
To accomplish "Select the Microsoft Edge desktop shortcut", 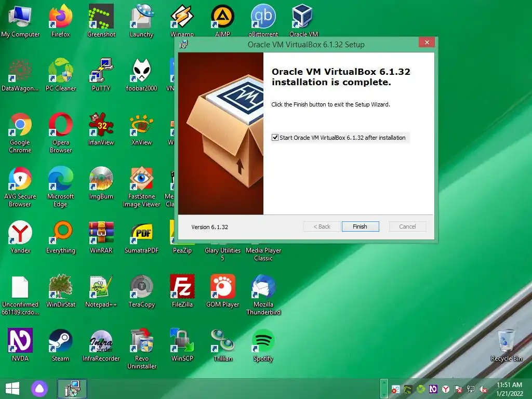I will [x=60, y=187].
